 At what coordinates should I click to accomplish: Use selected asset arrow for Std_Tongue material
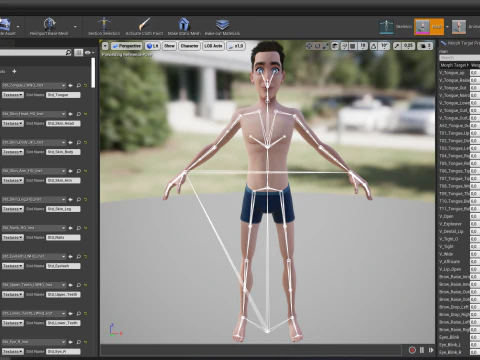(x=70, y=86)
